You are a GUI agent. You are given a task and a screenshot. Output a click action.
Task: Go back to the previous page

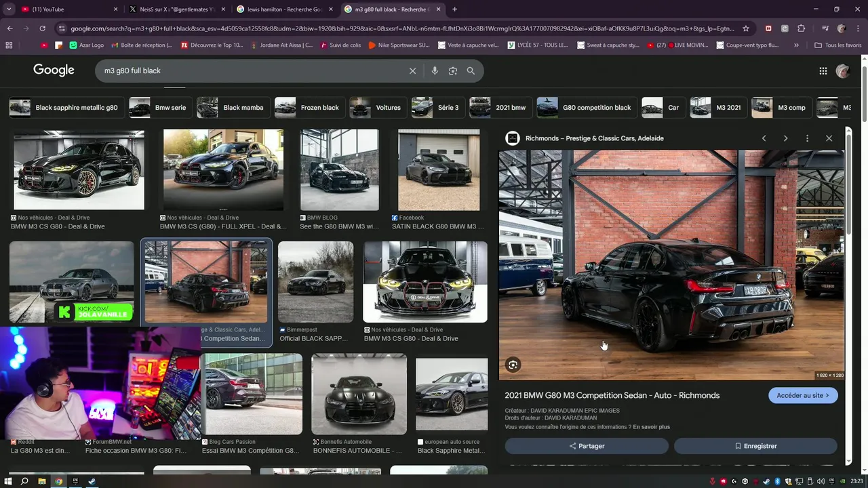pyautogui.click(x=9, y=28)
